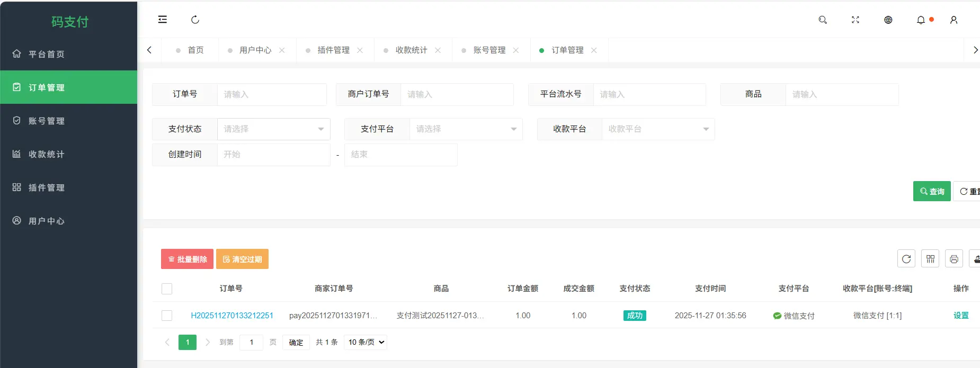Toggle fullscreen mode icon
Viewport: 980px width, 368px height.
(x=856, y=20)
